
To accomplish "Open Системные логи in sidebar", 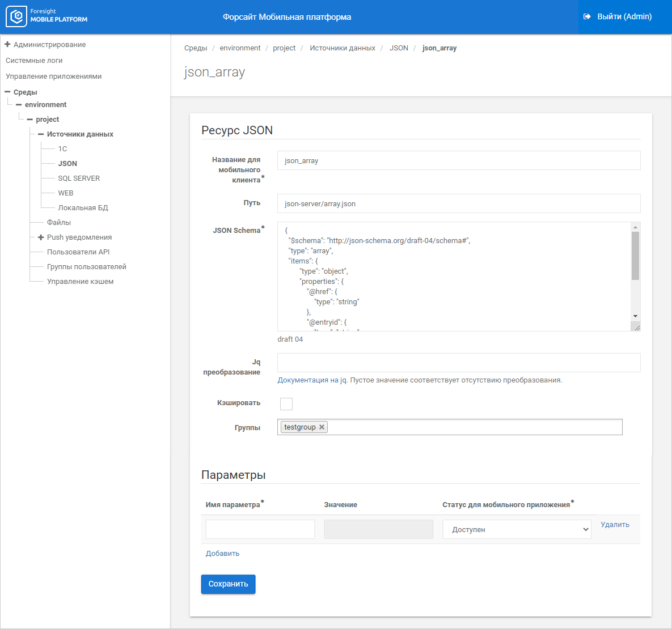I will pyautogui.click(x=34, y=61).
